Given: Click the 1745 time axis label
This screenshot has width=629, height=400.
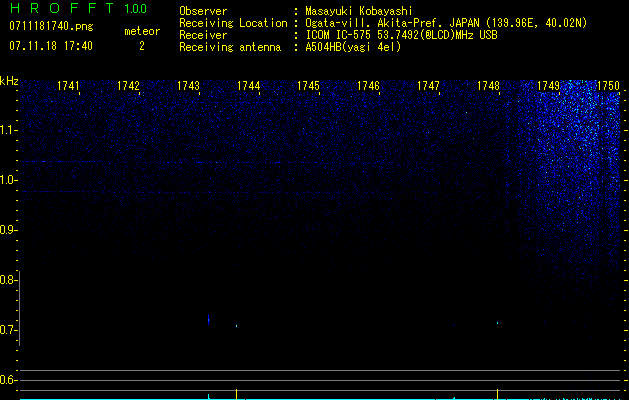Looking at the screenshot, I should (x=308, y=86).
